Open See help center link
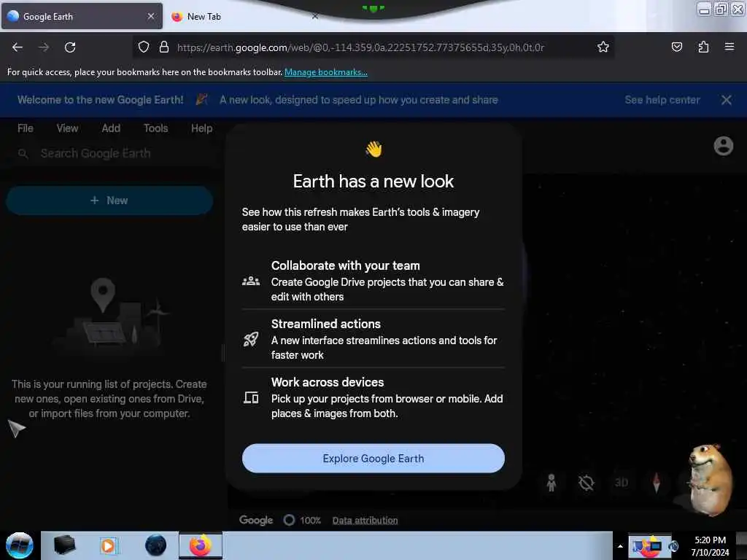This screenshot has height=560, width=747. coord(662,100)
